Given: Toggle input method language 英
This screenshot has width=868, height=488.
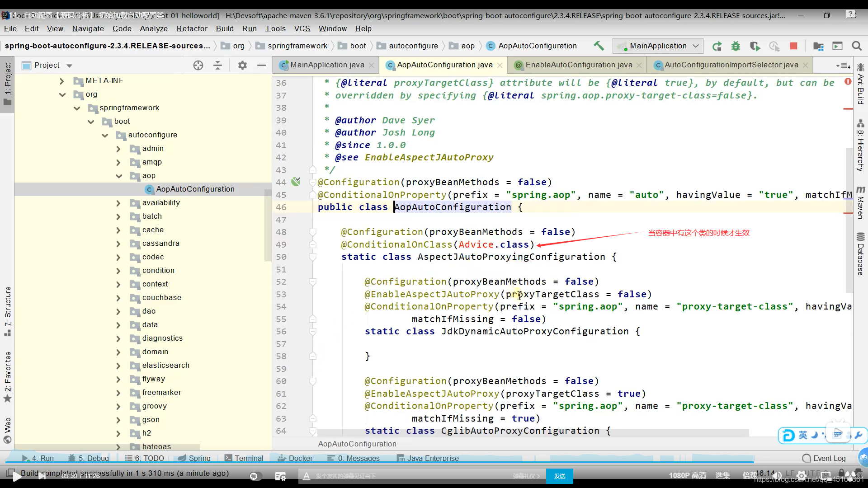Looking at the screenshot, I should 803,435.
